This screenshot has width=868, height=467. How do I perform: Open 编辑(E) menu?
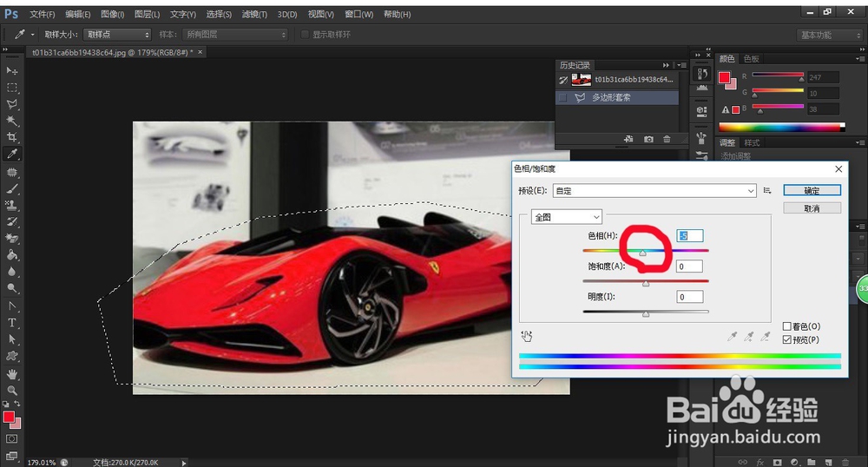pyautogui.click(x=77, y=15)
